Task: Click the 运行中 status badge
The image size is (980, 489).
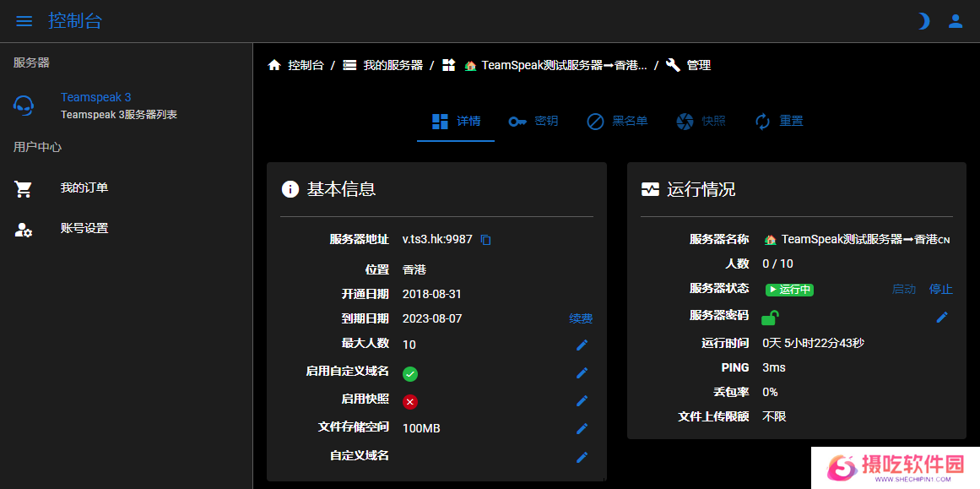Action: pos(789,290)
